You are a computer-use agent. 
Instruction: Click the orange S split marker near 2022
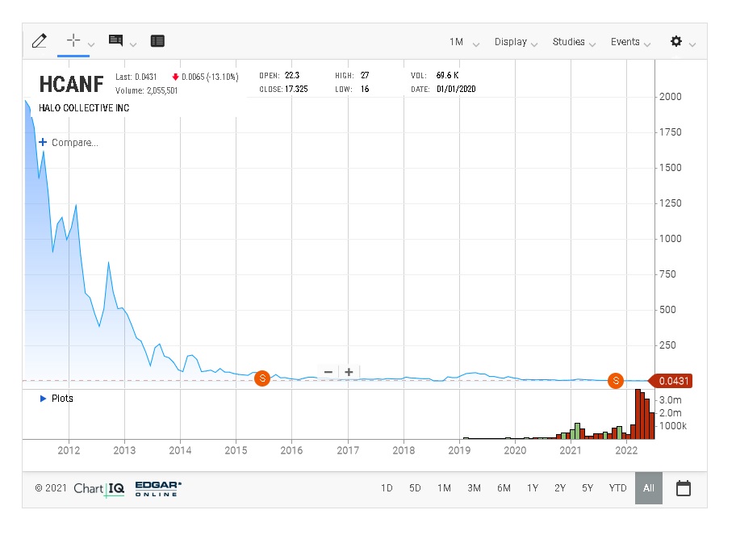pyautogui.click(x=616, y=380)
